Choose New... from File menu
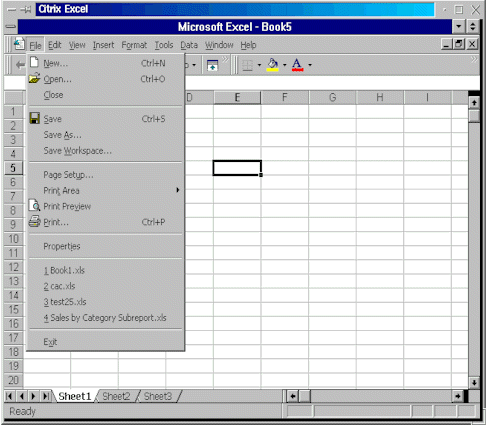Image resolution: width=486 pixels, height=426 pixels. tap(105, 63)
